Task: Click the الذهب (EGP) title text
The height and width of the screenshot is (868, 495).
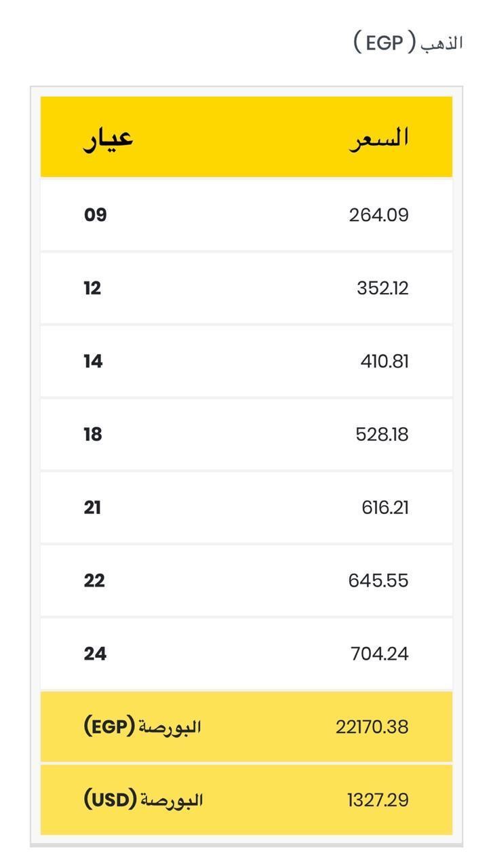Action: (x=408, y=43)
